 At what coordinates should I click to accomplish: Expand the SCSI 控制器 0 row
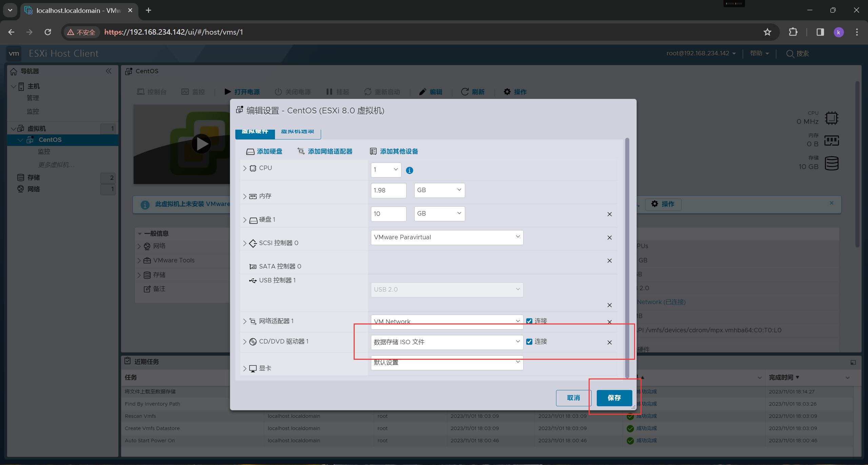[245, 243]
